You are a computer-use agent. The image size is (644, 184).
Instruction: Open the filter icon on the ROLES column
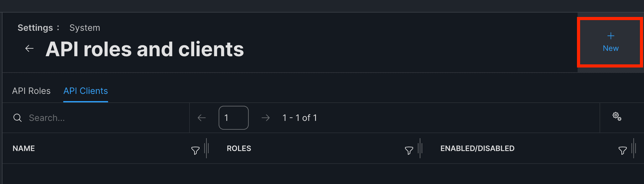click(409, 150)
